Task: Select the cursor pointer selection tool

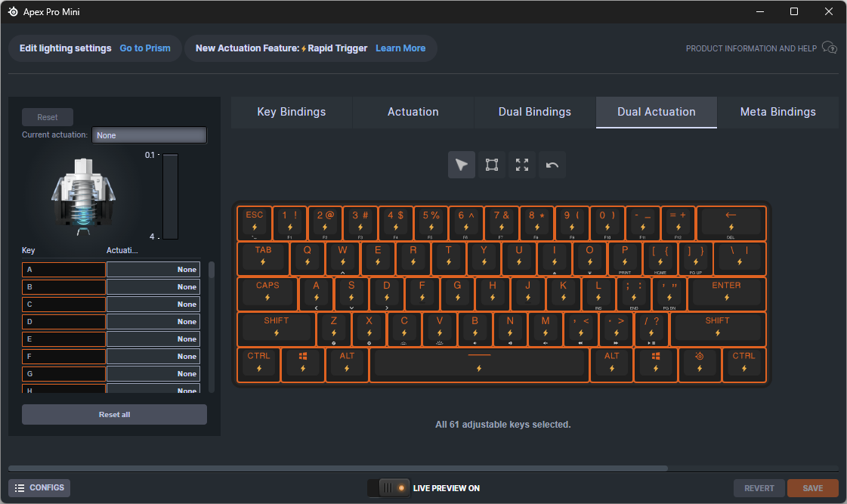Action: [462, 165]
